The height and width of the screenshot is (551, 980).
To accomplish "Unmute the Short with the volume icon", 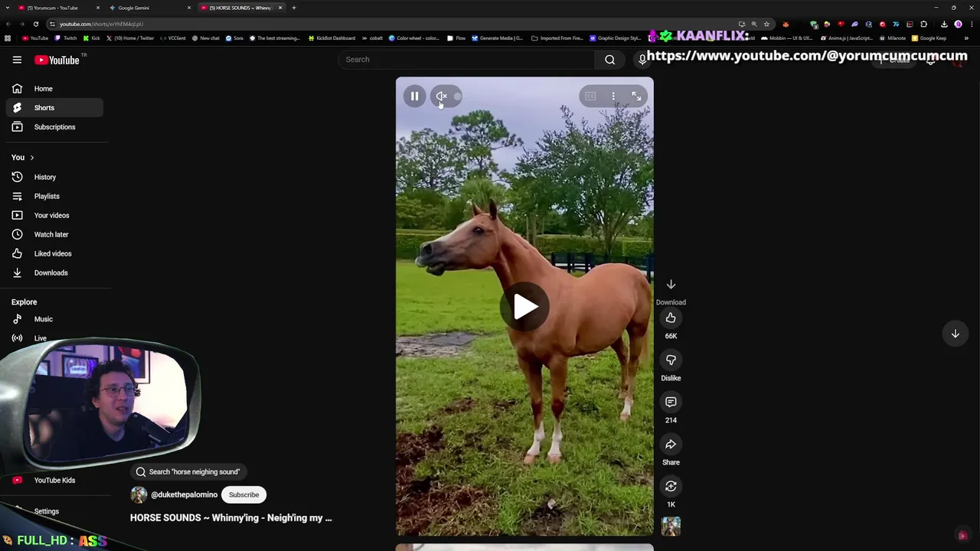I will [x=442, y=96].
